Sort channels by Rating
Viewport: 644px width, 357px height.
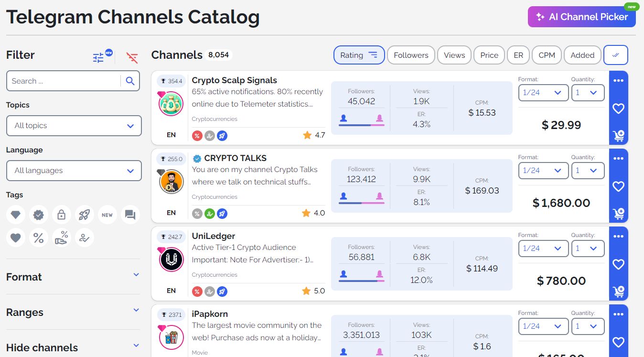pos(359,55)
